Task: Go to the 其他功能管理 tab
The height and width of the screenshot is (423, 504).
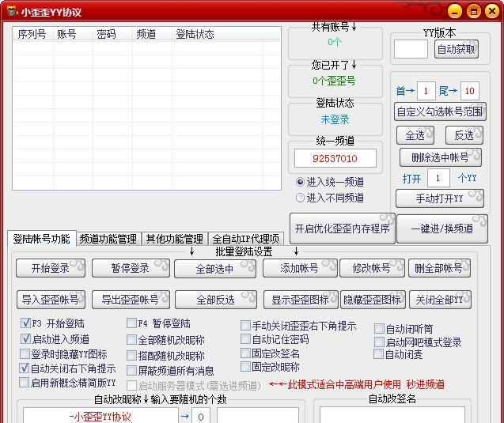Action: point(174,239)
